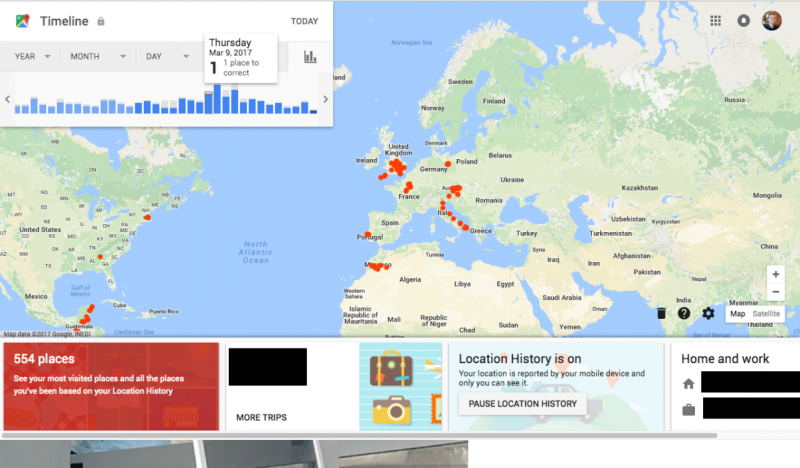Screen dimensions: 800x468
Task: Click the 'North Atlantic Ocean' map label
Action: [256, 252]
